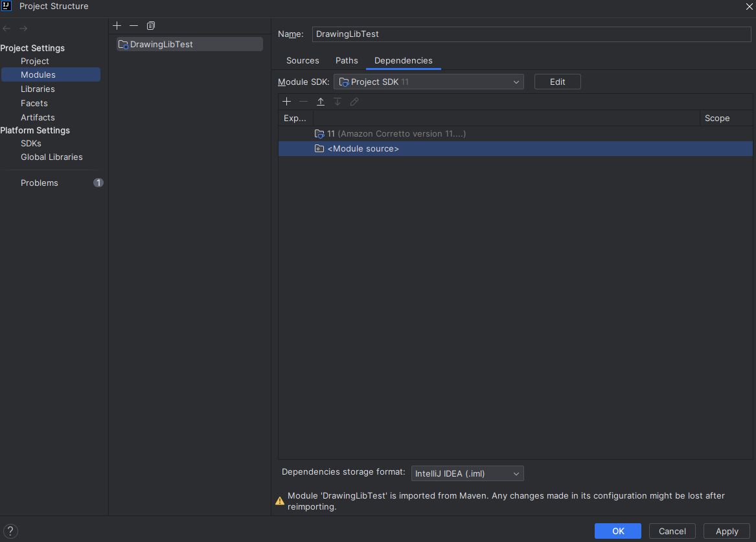Add a new module with the plus icon

coord(117,25)
